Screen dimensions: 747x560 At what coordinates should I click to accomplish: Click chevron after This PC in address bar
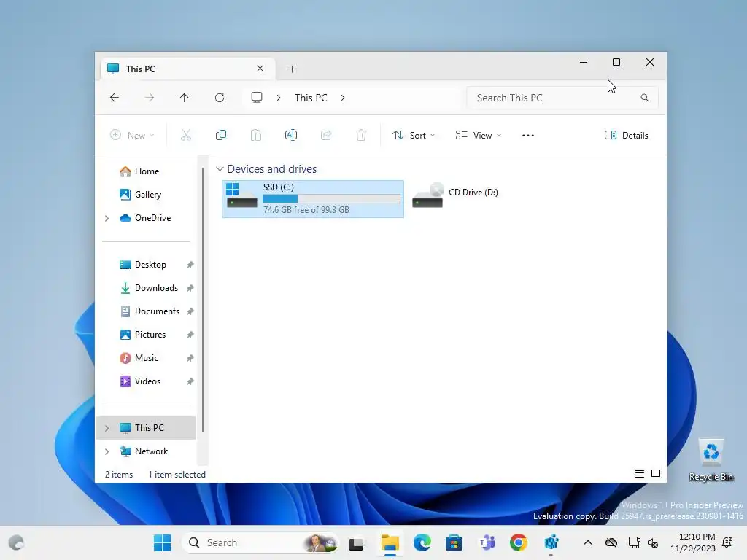pos(343,98)
